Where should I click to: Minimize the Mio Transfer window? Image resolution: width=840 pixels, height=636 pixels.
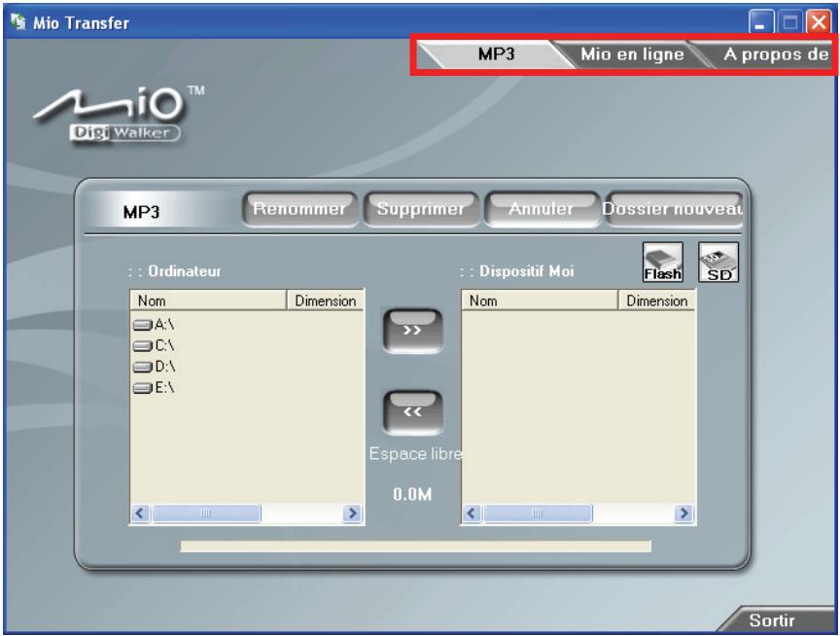pos(760,22)
